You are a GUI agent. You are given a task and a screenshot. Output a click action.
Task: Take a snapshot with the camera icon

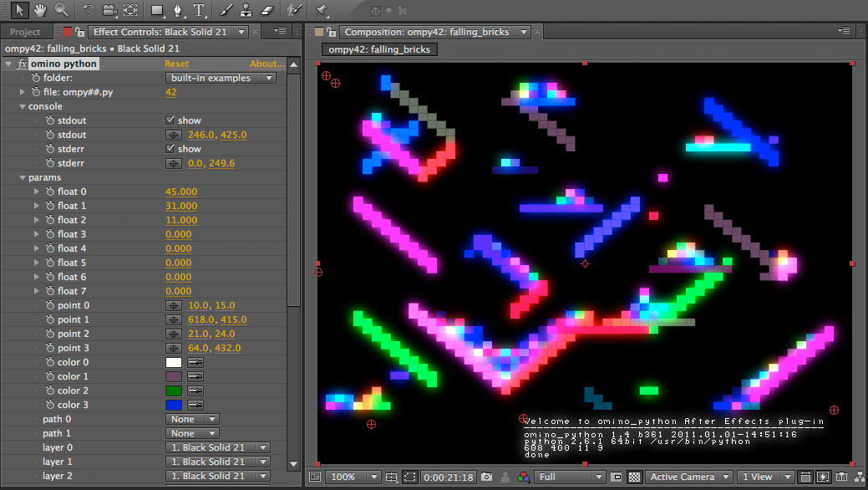point(486,477)
